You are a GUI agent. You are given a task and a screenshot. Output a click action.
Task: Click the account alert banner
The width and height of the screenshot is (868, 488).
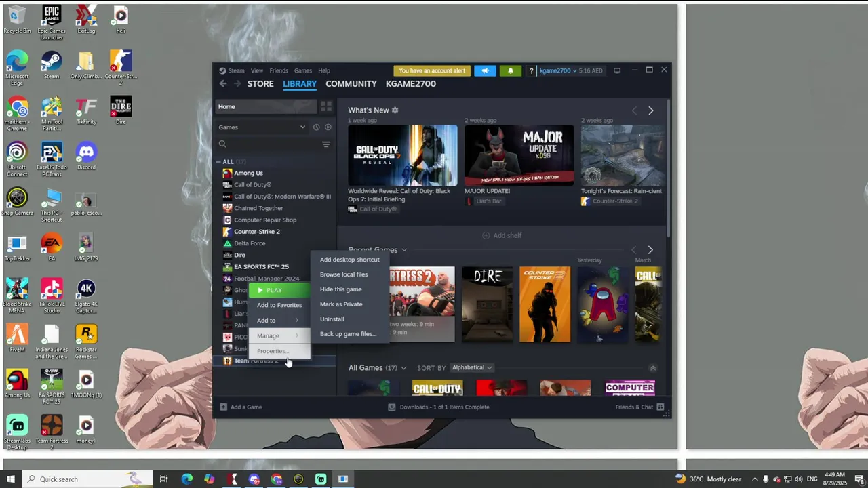point(432,70)
